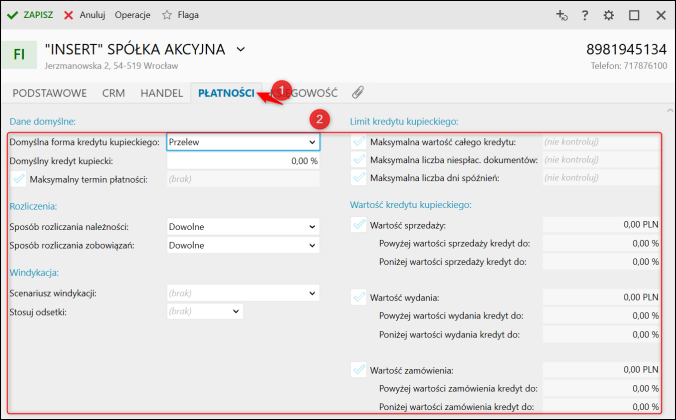Click the red Anuluj X icon
The width and height of the screenshot is (676, 420).
click(68, 16)
